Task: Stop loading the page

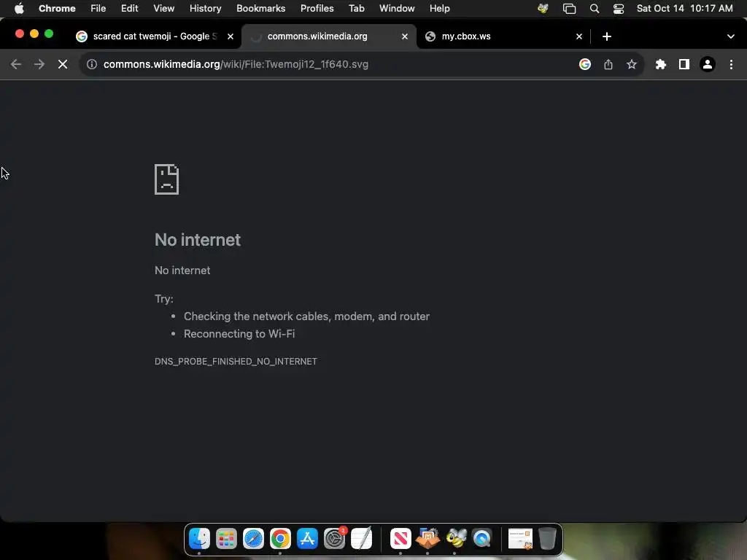Action: (x=63, y=64)
